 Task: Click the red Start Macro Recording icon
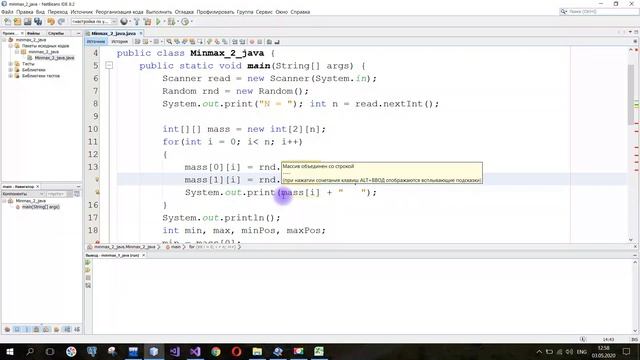tap(252, 42)
